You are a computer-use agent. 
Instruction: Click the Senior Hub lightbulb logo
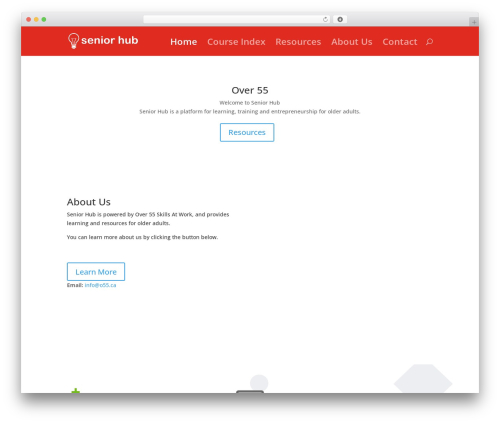(103, 41)
